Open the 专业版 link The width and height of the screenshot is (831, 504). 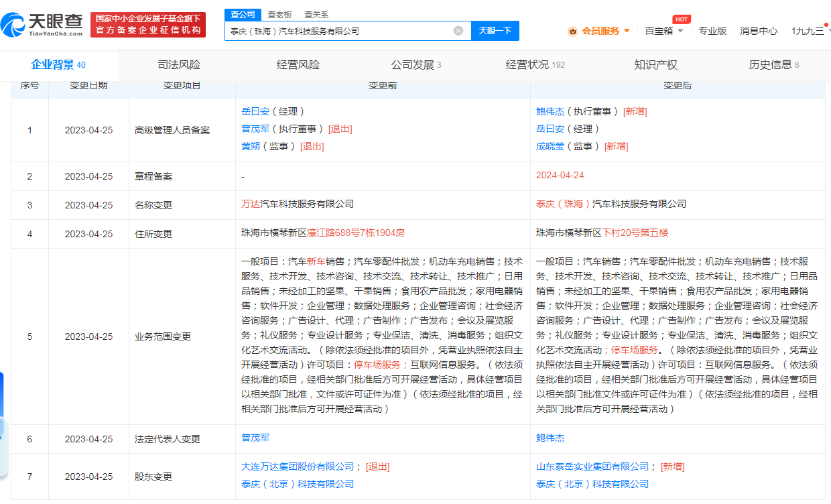coord(712,31)
